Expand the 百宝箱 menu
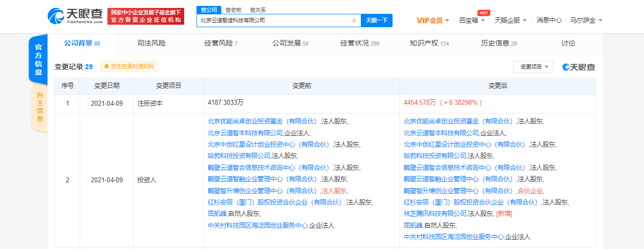The width and height of the screenshot is (644, 249). (472, 20)
